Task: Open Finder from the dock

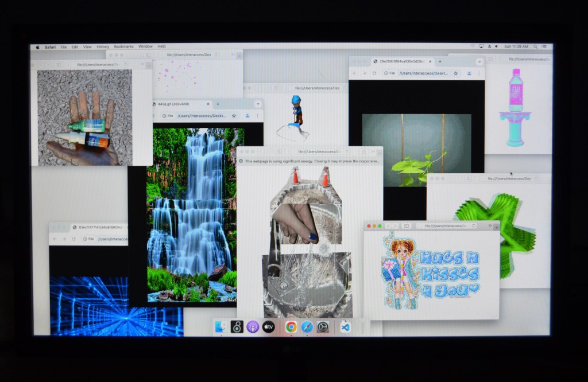Action: [220, 327]
